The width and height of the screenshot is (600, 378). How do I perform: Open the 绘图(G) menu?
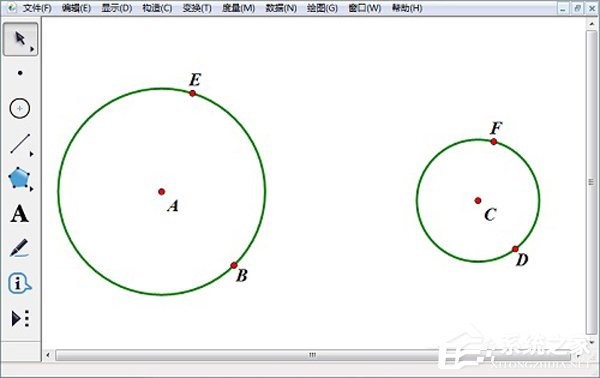pyautogui.click(x=322, y=8)
